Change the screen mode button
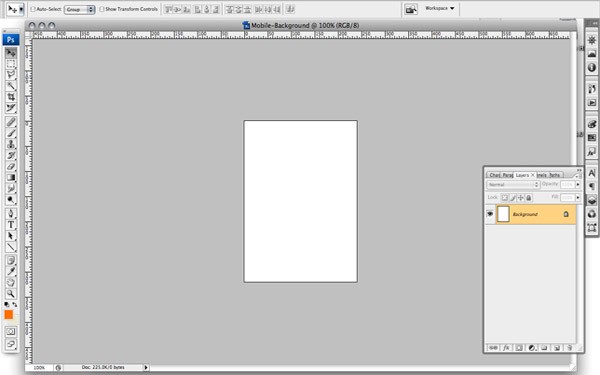The image size is (600, 375). tap(11, 344)
